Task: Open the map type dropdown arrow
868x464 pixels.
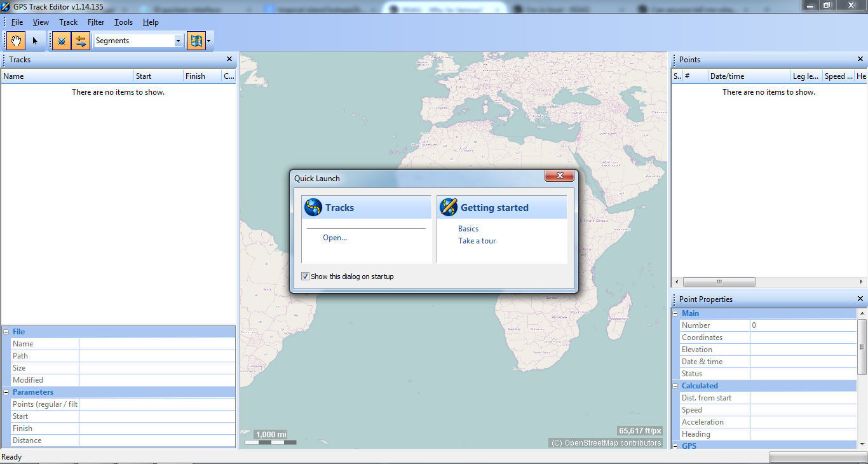Action: [209, 41]
